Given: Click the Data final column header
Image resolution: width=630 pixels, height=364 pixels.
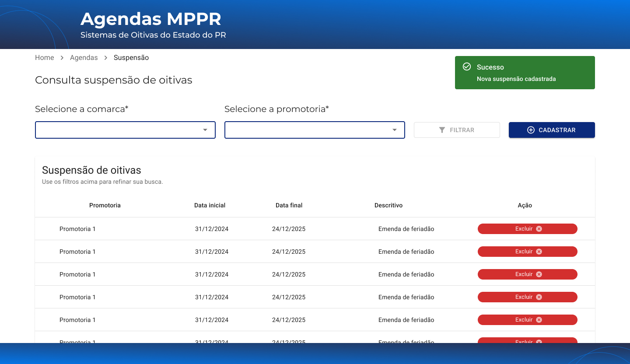Looking at the screenshot, I should (x=289, y=205).
